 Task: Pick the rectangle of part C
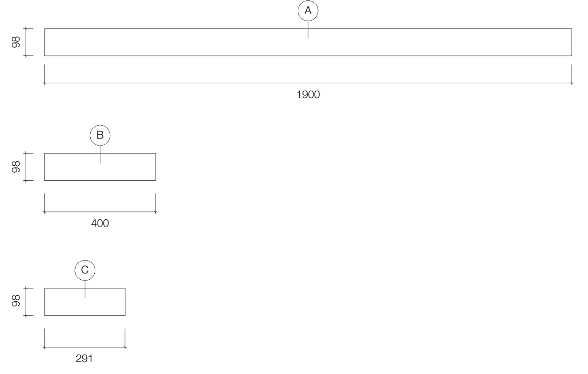[x=85, y=302]
